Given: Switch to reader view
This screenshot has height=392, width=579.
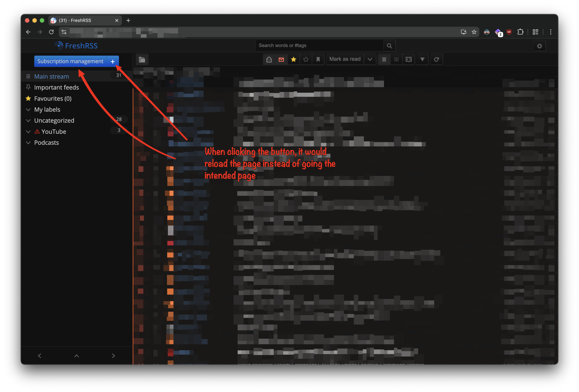Looking at the screenshot, I should (x=408, y=59).
